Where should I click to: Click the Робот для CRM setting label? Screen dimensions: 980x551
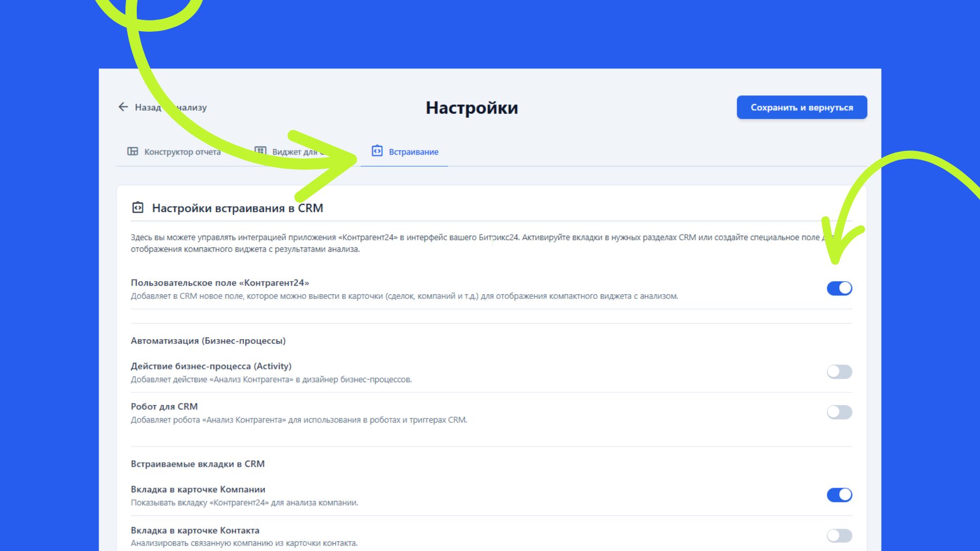click(164, 407)
